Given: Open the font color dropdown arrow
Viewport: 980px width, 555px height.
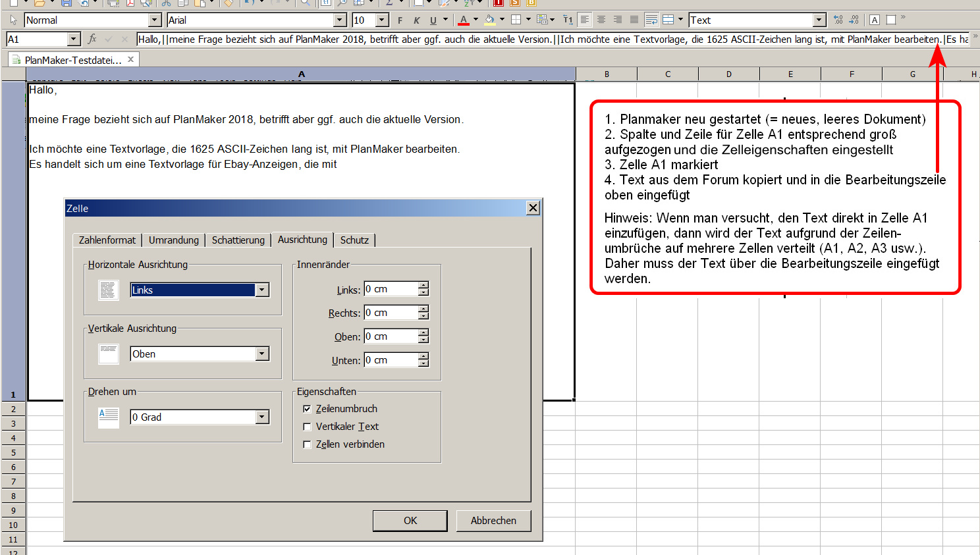Looking at the screenshot, I should tap(476, 20).
